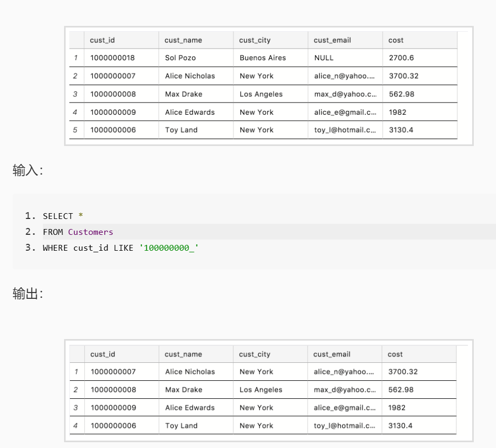Screen dimensions: 496x448
Task: Click the cust_city header in the output table
Action: tap(270, 354)
